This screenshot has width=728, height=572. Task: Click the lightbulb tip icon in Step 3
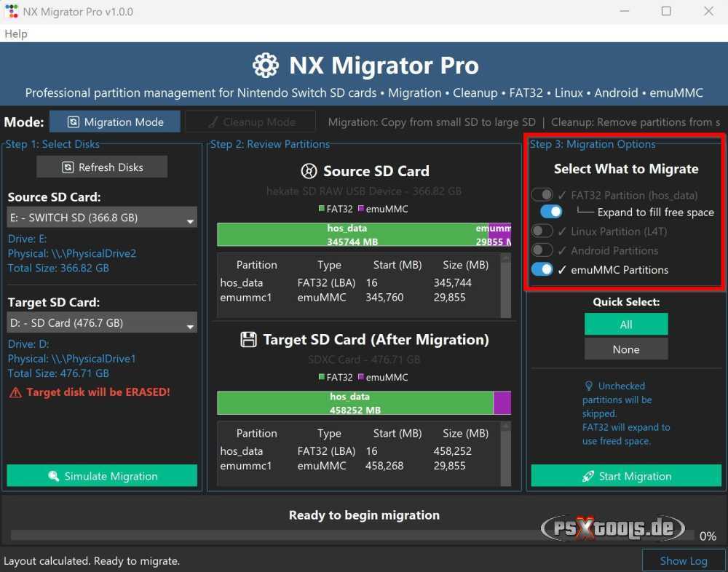pos(588,386)
